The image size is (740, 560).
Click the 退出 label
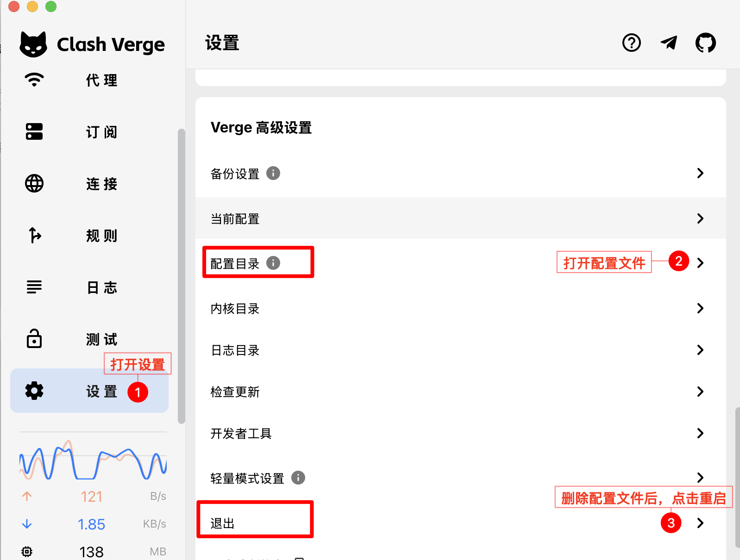point(222,523)
